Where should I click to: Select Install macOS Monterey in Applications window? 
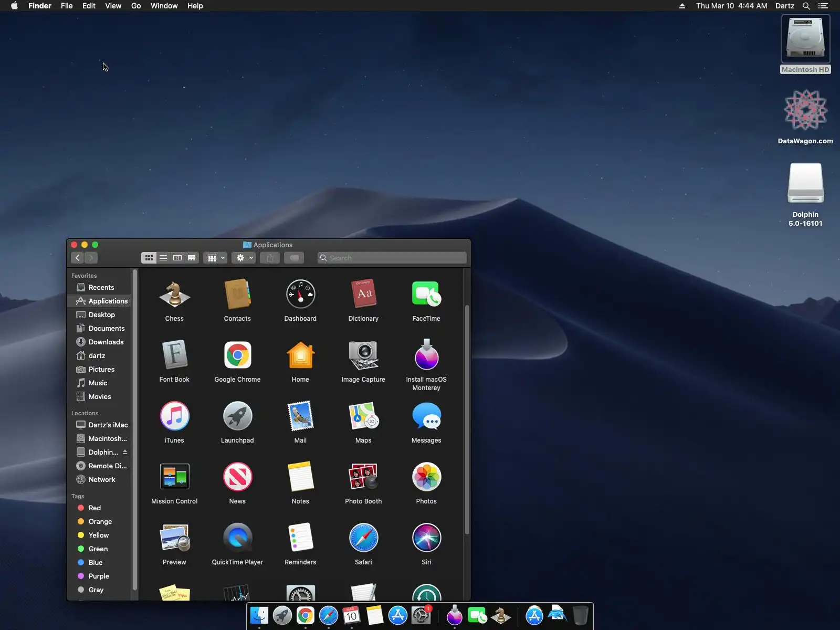426,355
